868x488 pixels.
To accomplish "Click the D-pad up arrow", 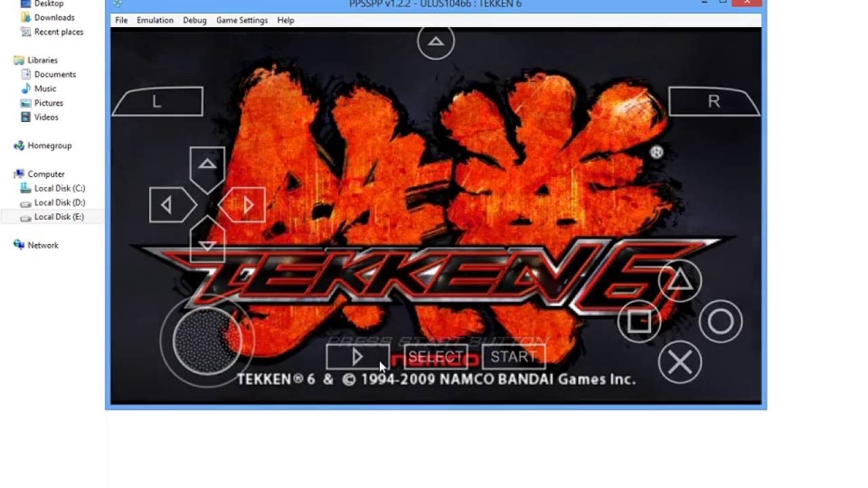I will (x=208, y=168).
